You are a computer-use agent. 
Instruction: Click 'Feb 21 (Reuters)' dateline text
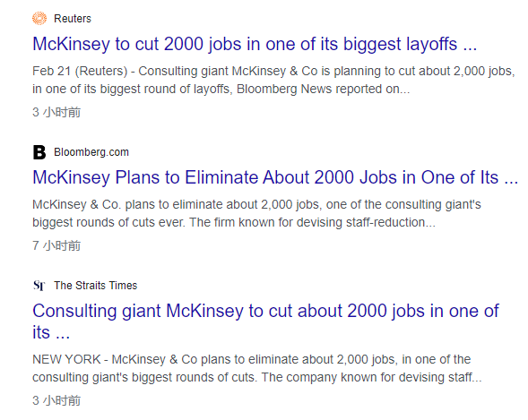click(x=80, y=72)
